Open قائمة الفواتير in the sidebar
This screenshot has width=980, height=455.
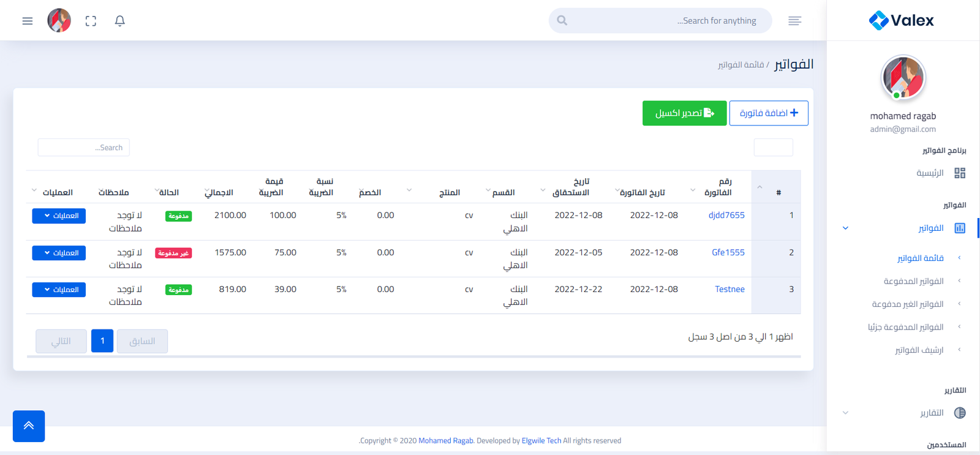920,258
